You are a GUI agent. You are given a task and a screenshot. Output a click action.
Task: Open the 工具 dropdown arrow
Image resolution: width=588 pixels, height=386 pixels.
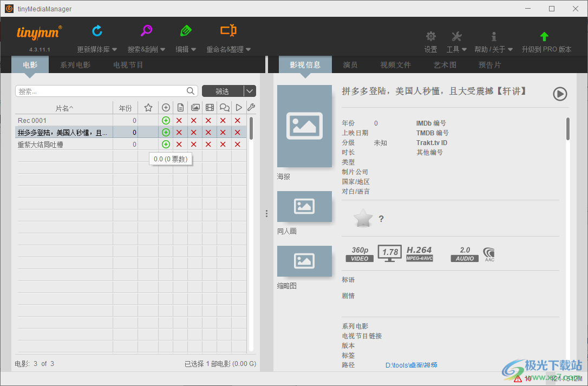tap(464, 49)
